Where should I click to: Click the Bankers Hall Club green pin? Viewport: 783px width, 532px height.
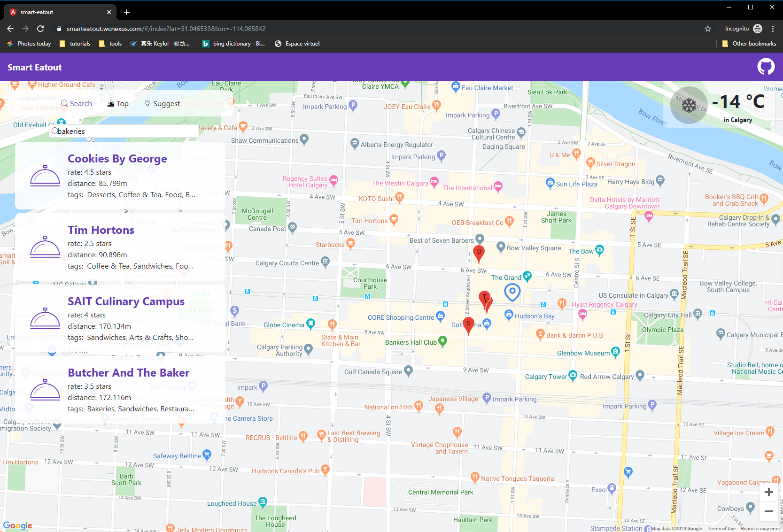[x=442, y=341]
